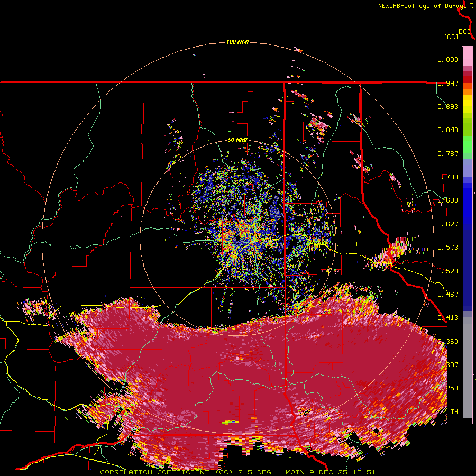Select the 0.307 scale value
This screenshot has height=476, width=476.
(x=448, y=365)
